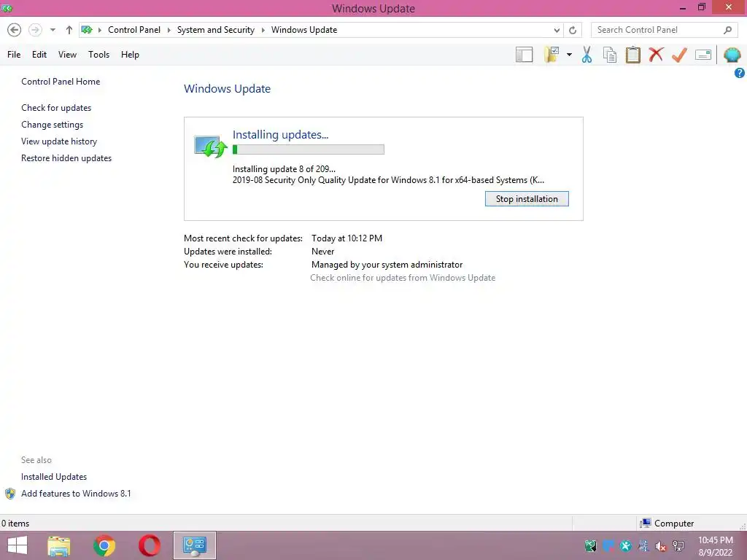
Task: Open File Explorer from the taskbar
Action: (x=59, y=545)
